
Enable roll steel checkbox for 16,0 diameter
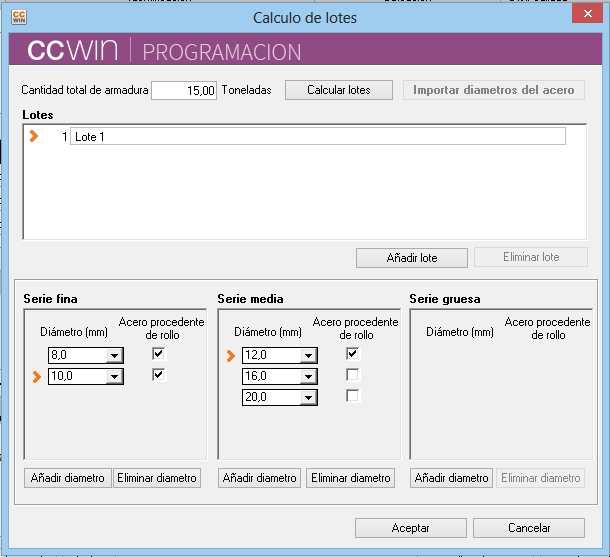click(x=352, y=375)
